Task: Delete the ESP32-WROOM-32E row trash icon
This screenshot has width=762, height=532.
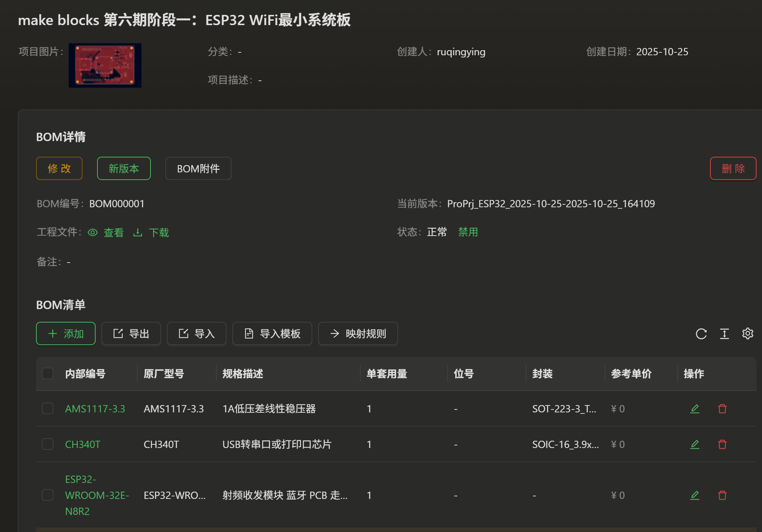Action: click(722, 495)
